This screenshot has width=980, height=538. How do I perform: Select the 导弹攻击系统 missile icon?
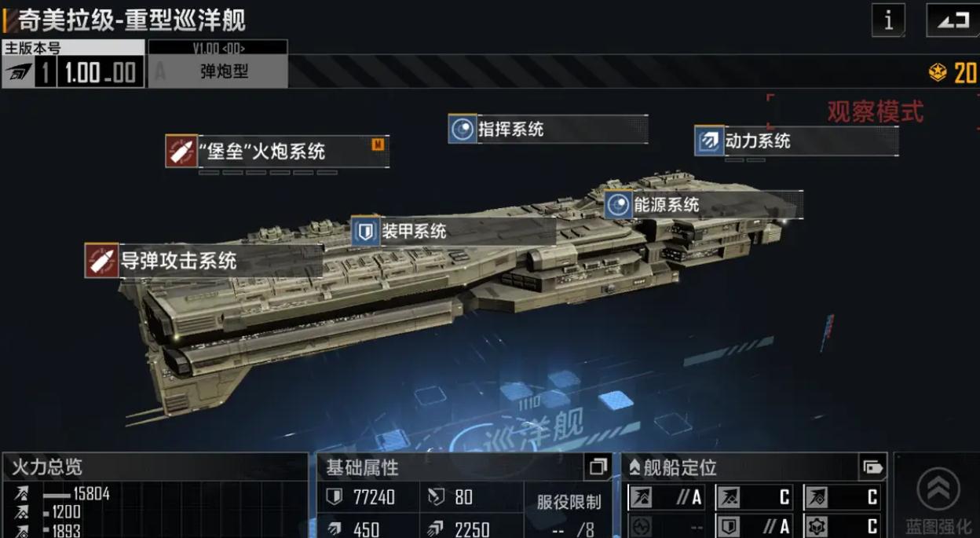tap(101, 260)
